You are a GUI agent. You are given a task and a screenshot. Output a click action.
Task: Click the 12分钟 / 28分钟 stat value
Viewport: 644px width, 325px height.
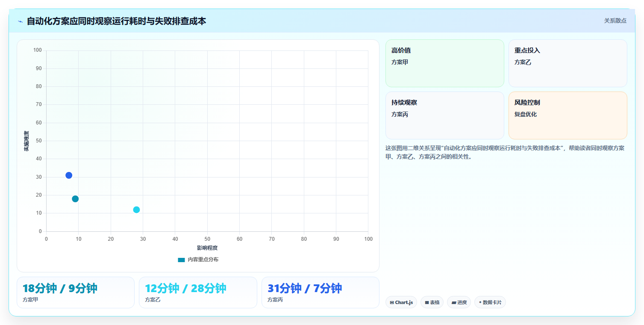pos(185,289)
